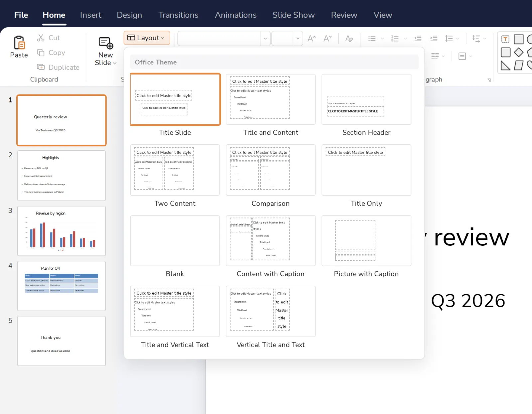This screenshot has width=532, height=414.
Task: Switch to the Insert tab
Action: [x=90, y=15]
